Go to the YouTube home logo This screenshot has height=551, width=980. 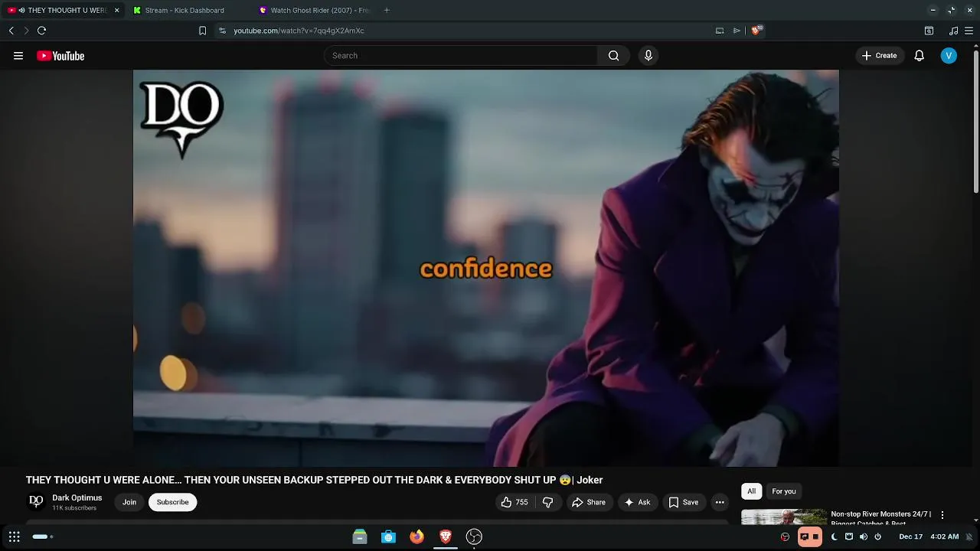[60, 56]
